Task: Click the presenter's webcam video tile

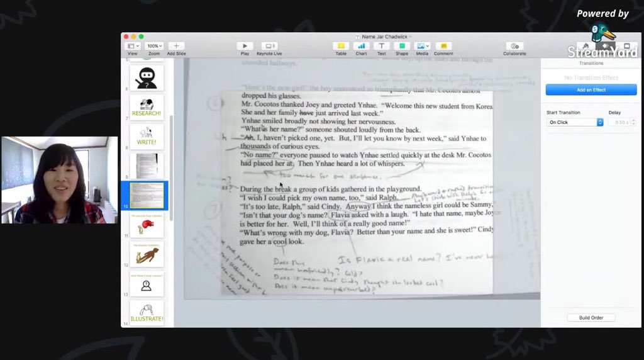Action: pyautogui.click(x=60, y=180)
